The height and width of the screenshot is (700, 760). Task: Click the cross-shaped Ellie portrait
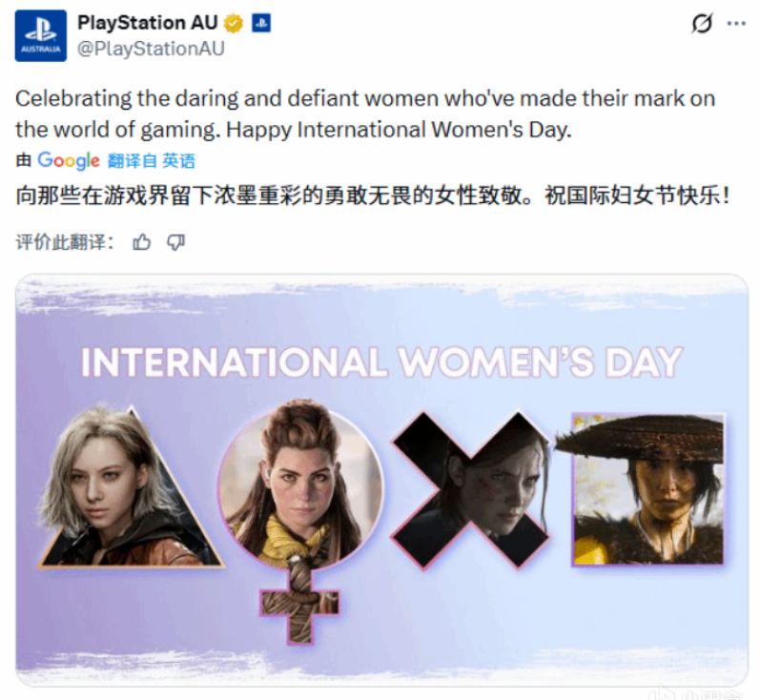click(x=470, y=489)
